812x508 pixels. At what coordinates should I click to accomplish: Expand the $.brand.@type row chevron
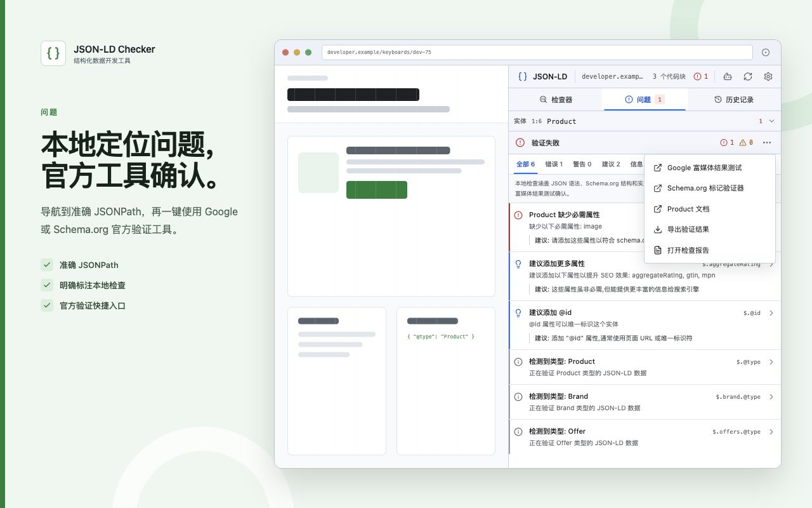click(771, 397)
